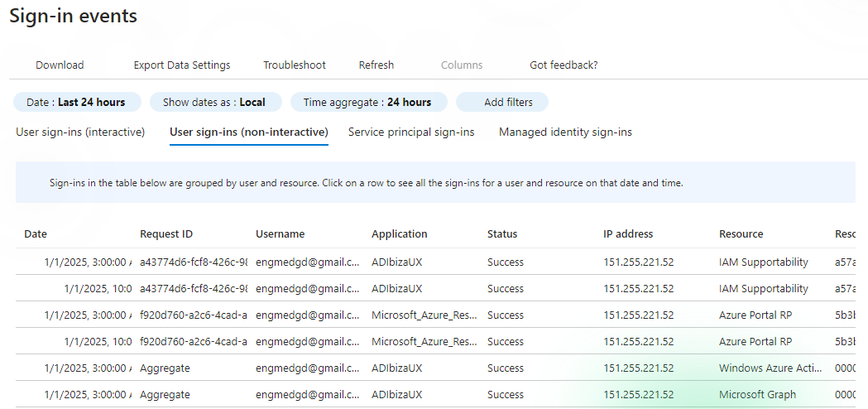Click Success status in the Windows Azure Acti... row
The image size is (868, 409).
(506, 368)
